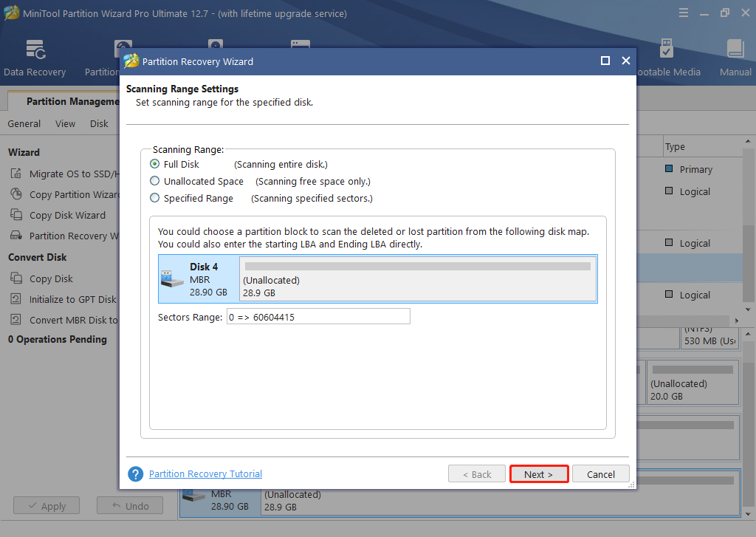Screen dimensions: 756x537
Task: Go back with the Back button
Action: coord(476,473)
